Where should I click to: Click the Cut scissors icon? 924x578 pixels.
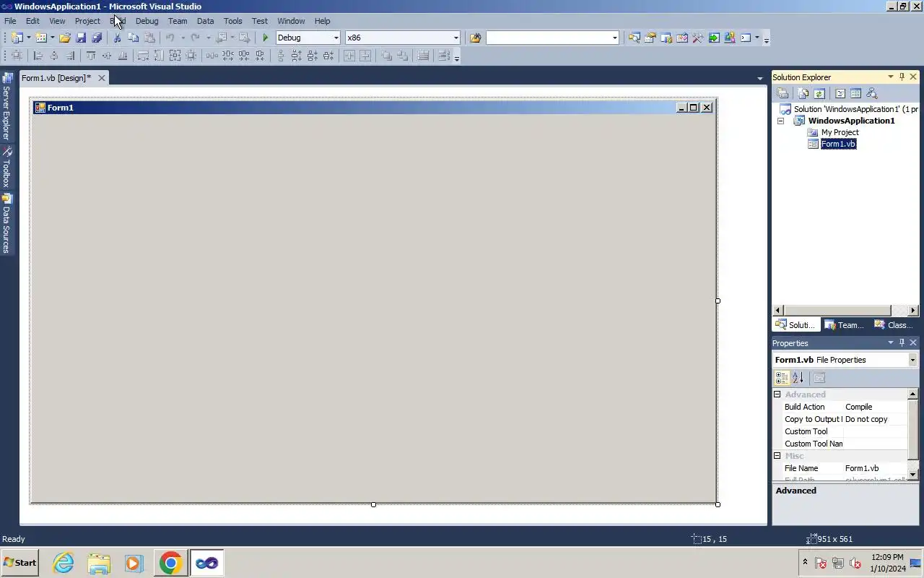[117, 38]
